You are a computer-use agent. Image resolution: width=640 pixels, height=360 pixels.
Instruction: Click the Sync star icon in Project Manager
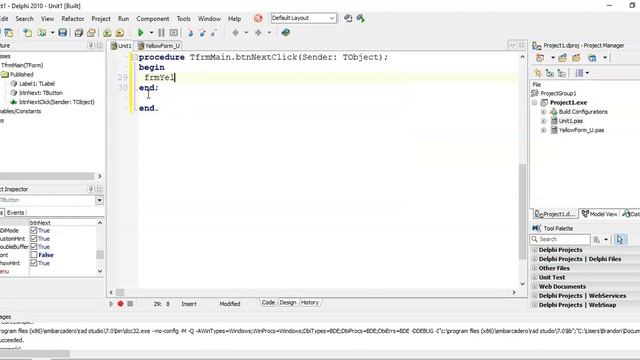[x=538, y=73]
